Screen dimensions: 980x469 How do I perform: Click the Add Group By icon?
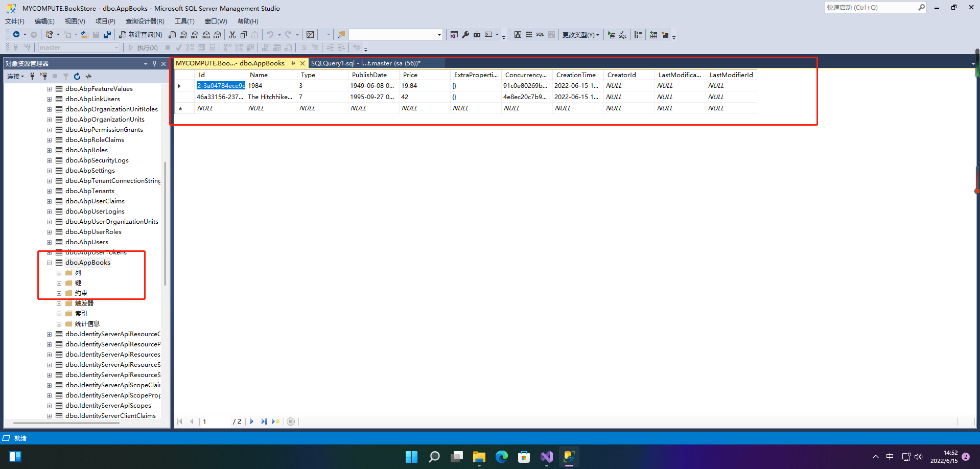pyautogui.click(x=638, y=35)
